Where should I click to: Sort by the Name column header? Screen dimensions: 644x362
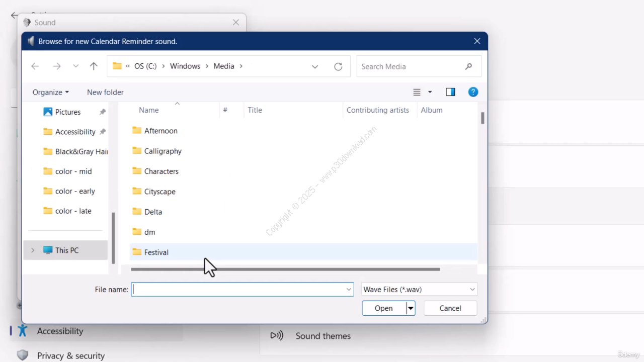click(149, 110)
